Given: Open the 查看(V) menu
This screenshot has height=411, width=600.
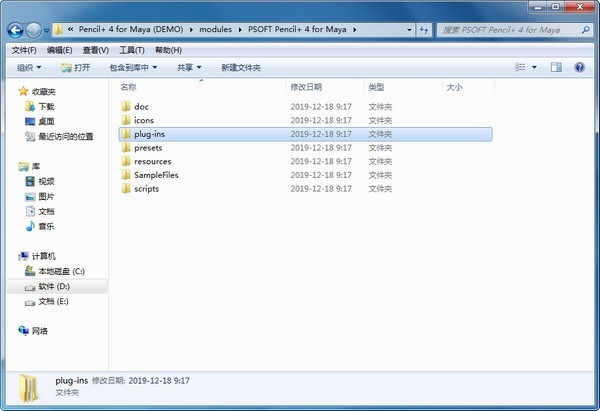Looking at the screenshot, I should click(96, 50).
